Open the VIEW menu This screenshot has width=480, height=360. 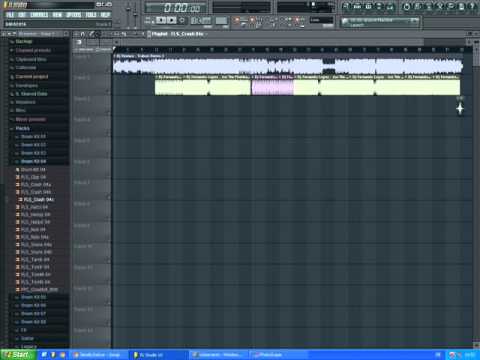[x=57, y=15]
